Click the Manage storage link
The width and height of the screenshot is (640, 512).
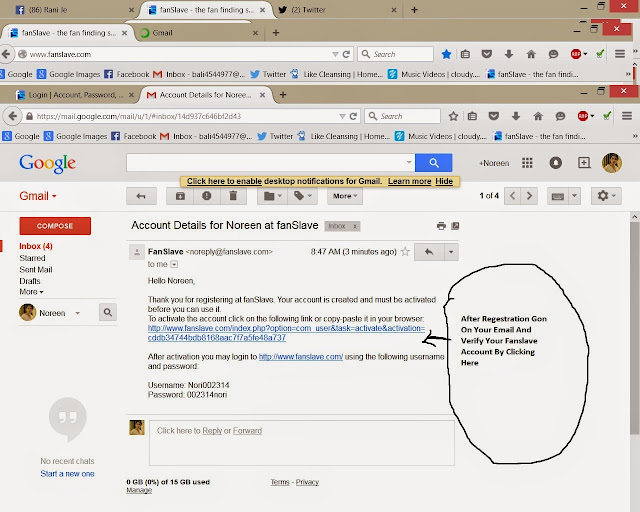point(139,490)
